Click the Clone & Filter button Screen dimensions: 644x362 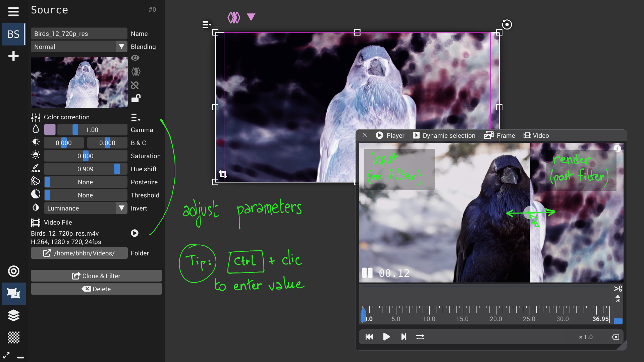click(96, 276)
